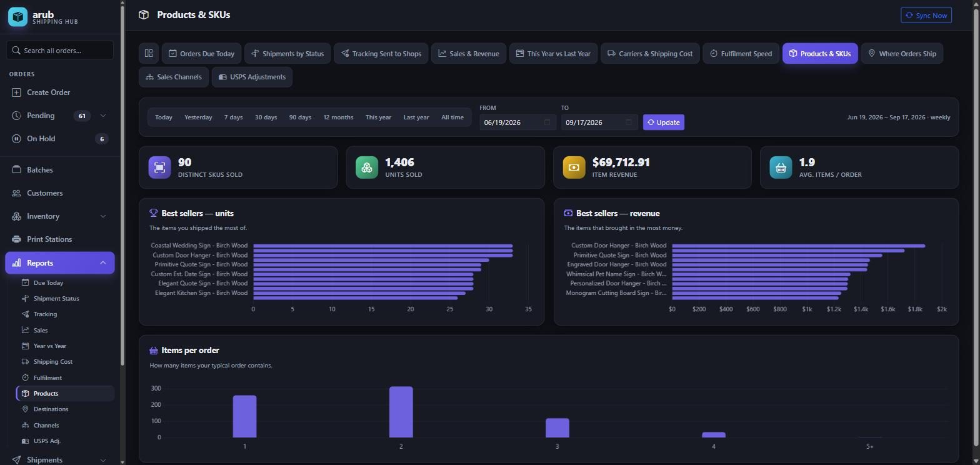Click the TO date input field

(599, 122)
